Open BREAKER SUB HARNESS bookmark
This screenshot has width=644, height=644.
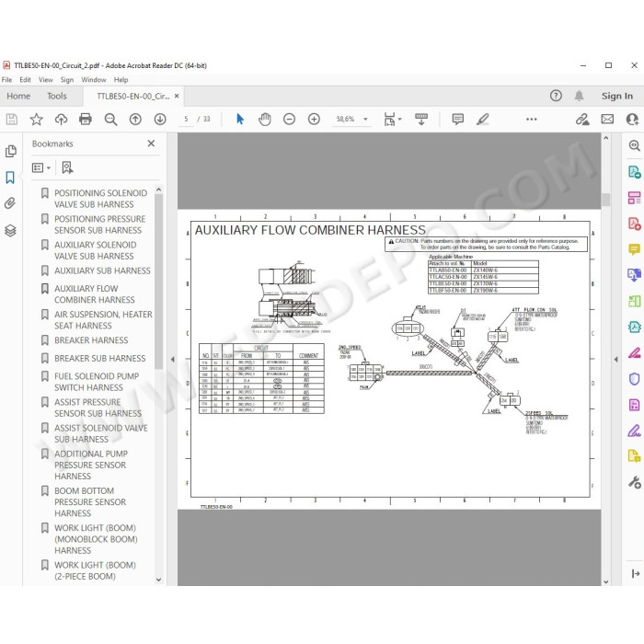tap(99, 358)
